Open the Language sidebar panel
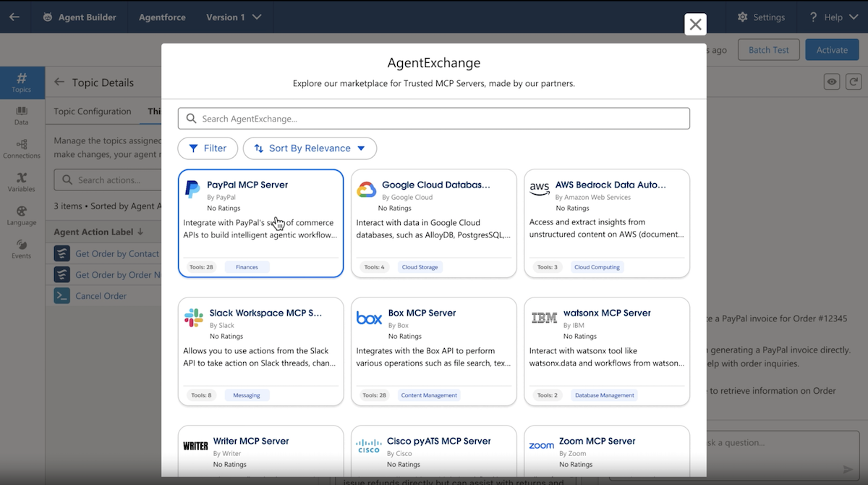Viewport: 868px width, 485px height. tap(22, 216)
